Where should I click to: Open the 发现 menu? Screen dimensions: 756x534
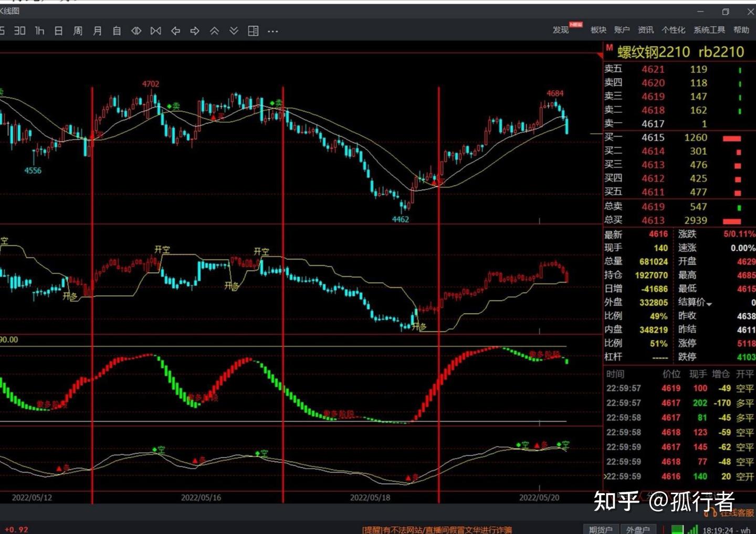click(x=561, y=30)
